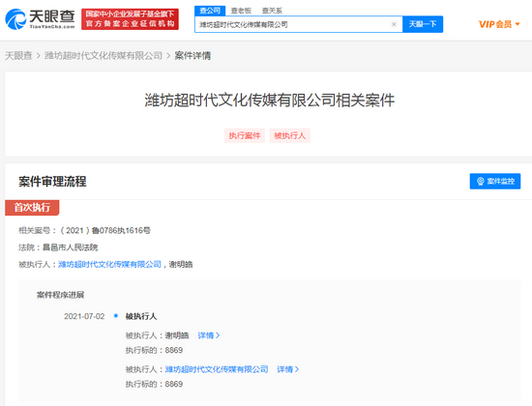Click the red 官方备案企业征信机构 banner
532x406 pixels.
pyautogui.click(x=130, y=19)
